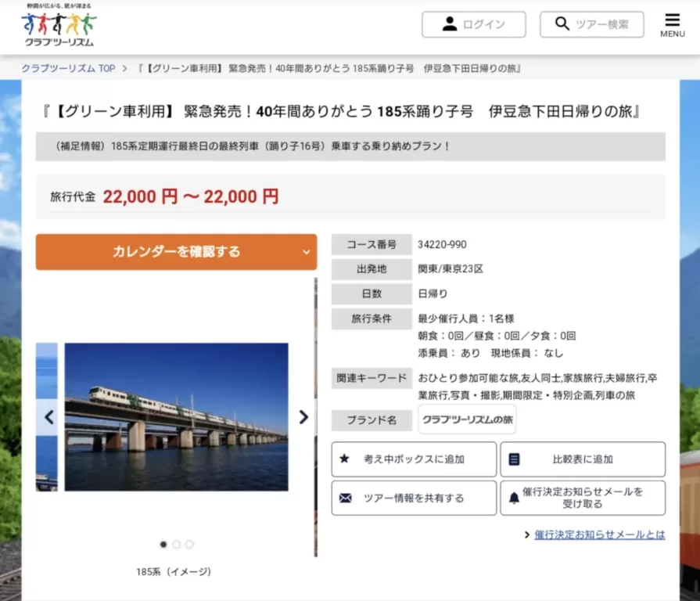700x601 pixels.
Task: Click the Club Tourism logo
Action: tap(59, 25)
